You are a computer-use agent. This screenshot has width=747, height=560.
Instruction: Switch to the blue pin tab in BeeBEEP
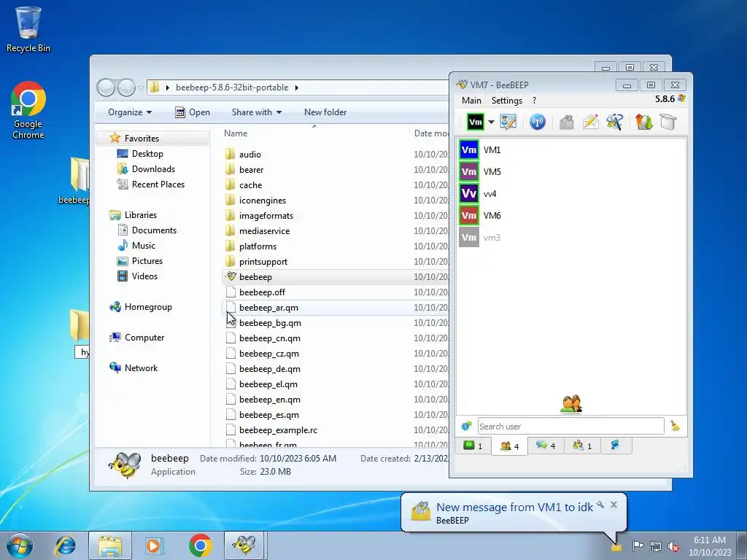click(616, 446)
